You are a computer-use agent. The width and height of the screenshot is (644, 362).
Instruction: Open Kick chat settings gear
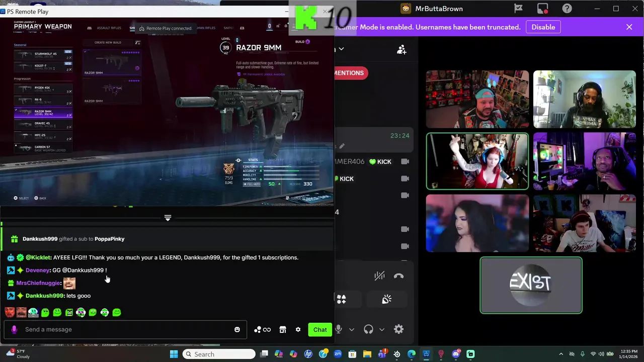298,329
